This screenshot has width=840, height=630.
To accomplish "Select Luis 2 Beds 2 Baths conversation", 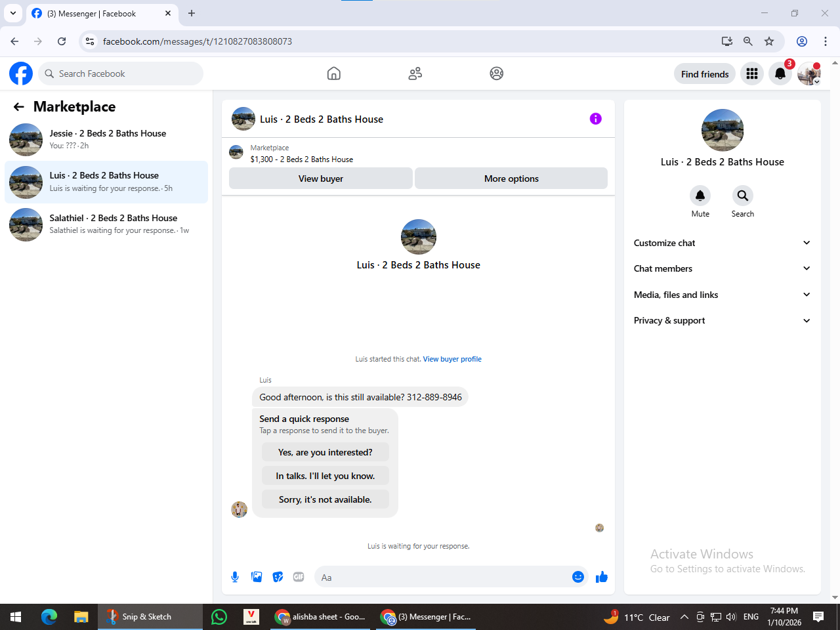I will [x=106, y=182].
